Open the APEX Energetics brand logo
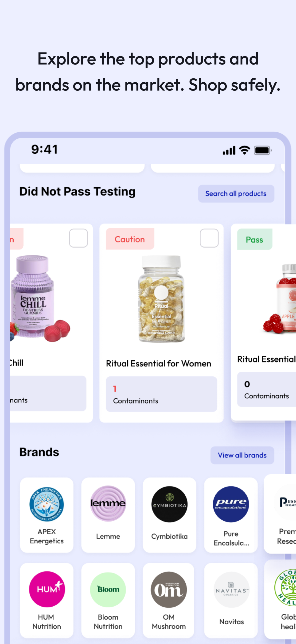The image size is (296, 644). (47, 504)
